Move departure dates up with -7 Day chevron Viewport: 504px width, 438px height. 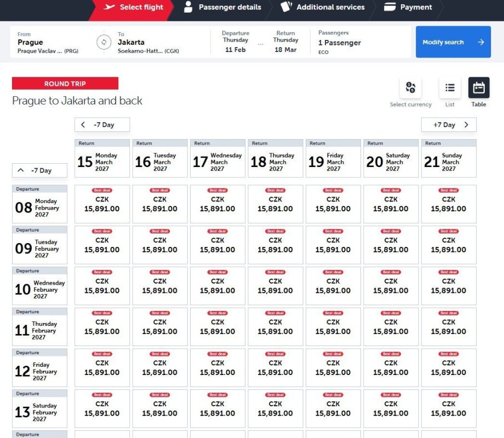[x=21, y=170]
